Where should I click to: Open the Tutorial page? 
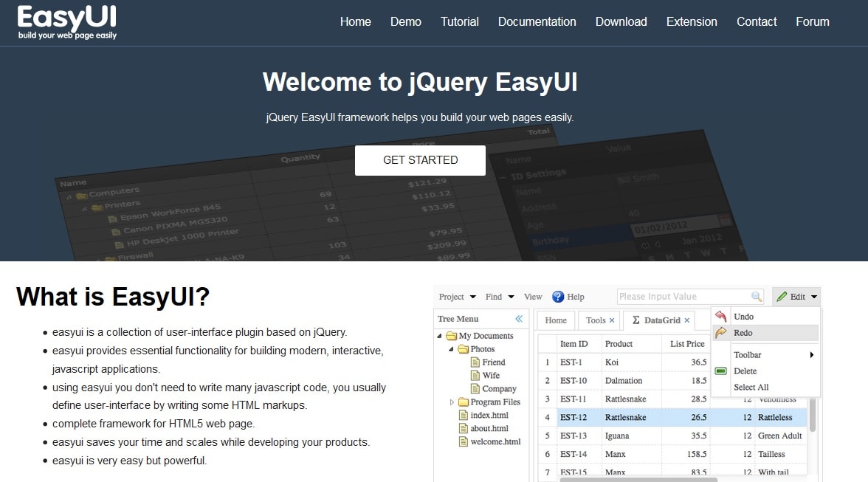459,21
